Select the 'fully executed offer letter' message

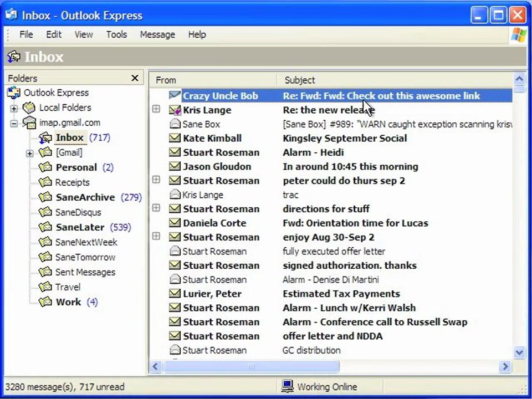[334, 251]
